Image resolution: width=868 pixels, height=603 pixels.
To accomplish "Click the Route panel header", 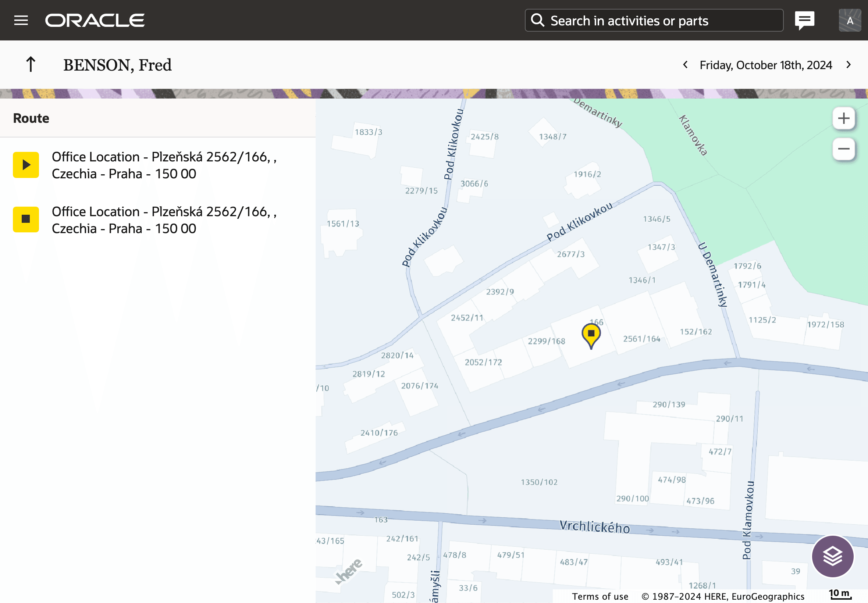I will coord(31,118).
